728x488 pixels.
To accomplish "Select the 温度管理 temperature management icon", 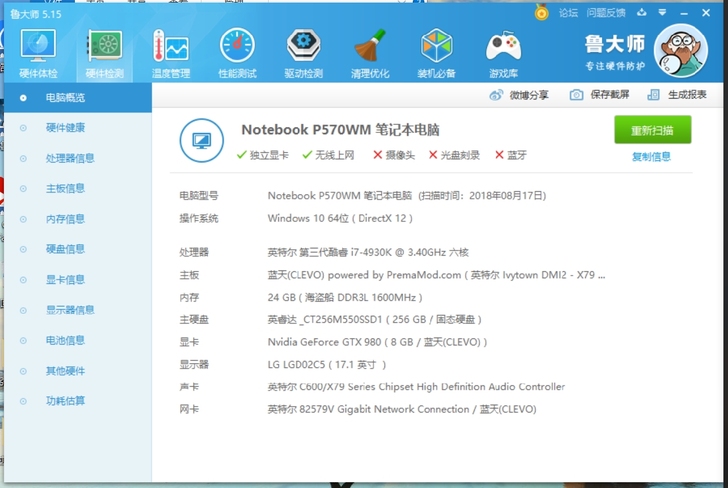I will (170, 52).
